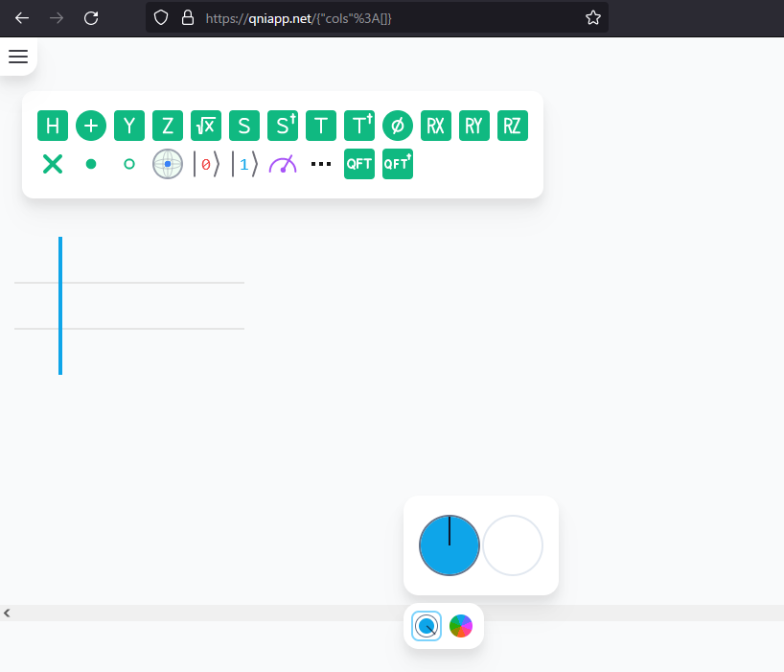784x672 pixels.
Task: Select the S dagger gate
Action: click(283, 126)
